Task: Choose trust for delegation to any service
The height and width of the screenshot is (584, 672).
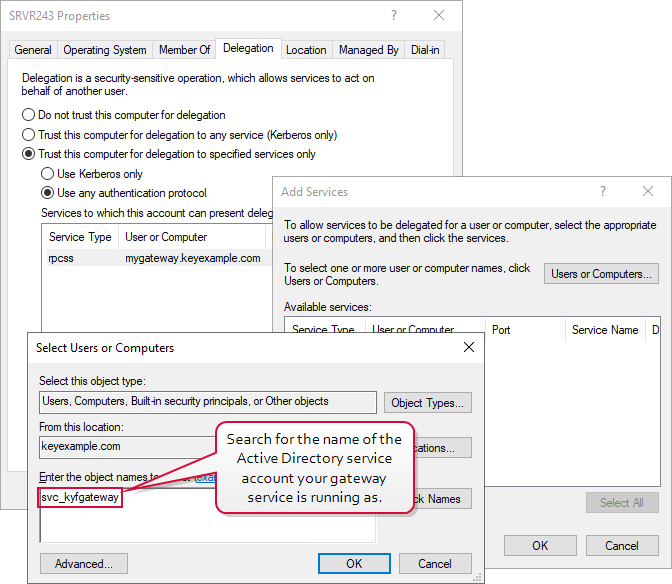Action: click(x=29, y=134)
